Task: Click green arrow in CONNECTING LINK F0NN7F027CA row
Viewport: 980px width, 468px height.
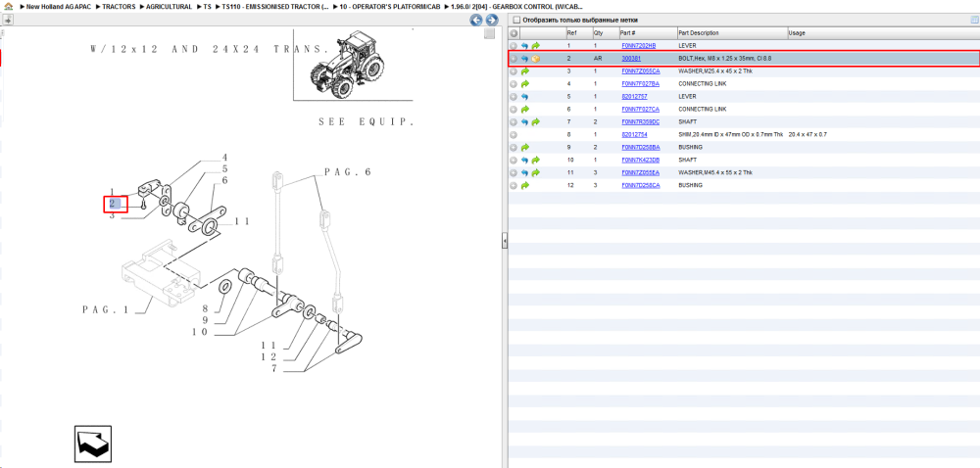Action: click(525, 110)
